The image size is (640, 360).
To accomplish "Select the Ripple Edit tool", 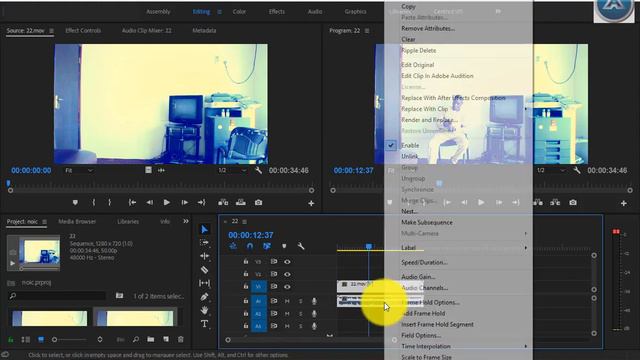I will tap(204, 256).
